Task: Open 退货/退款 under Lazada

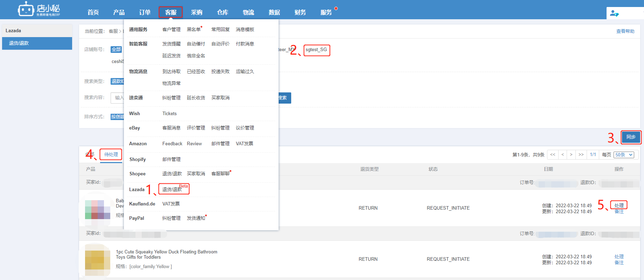Action: tap(172, 189)
